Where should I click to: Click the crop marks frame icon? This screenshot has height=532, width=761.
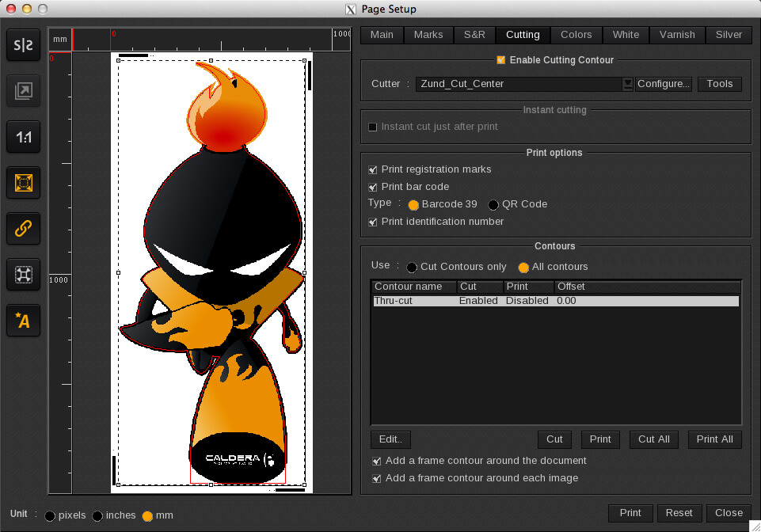(x=23, y=275)
